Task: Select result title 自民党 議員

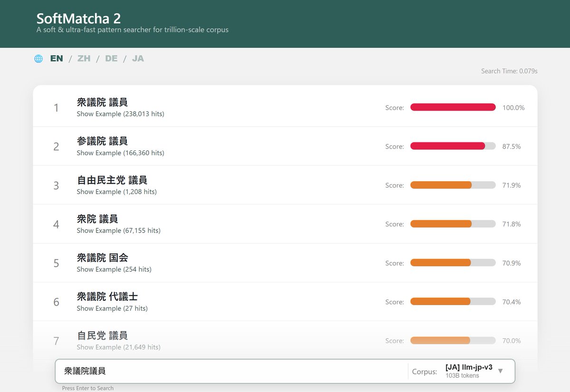Action: coord(102,336)
